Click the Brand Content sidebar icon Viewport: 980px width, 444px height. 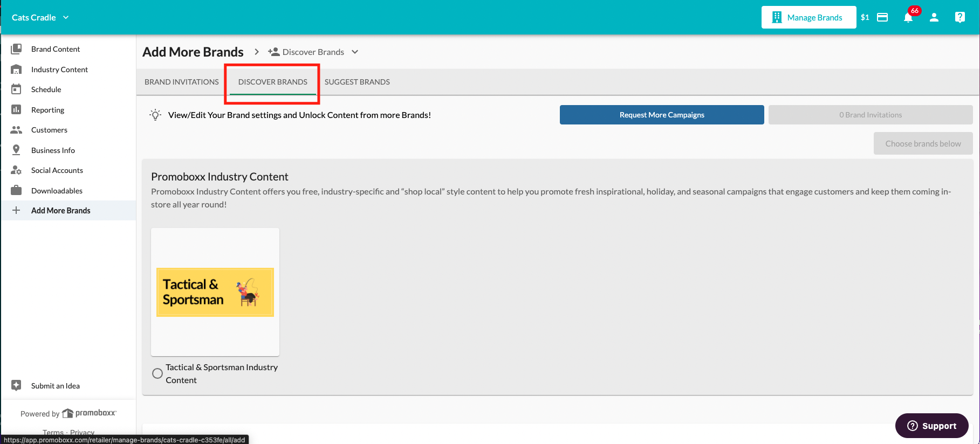(x=16, y=49)
